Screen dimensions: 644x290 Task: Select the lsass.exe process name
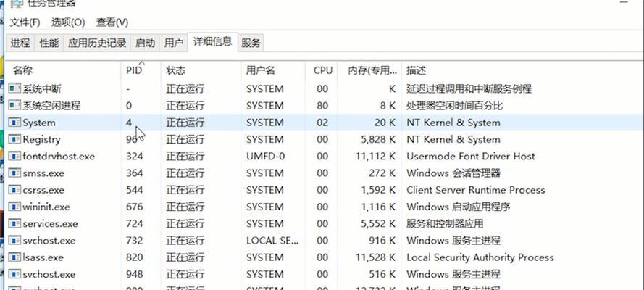click(43, 257)
